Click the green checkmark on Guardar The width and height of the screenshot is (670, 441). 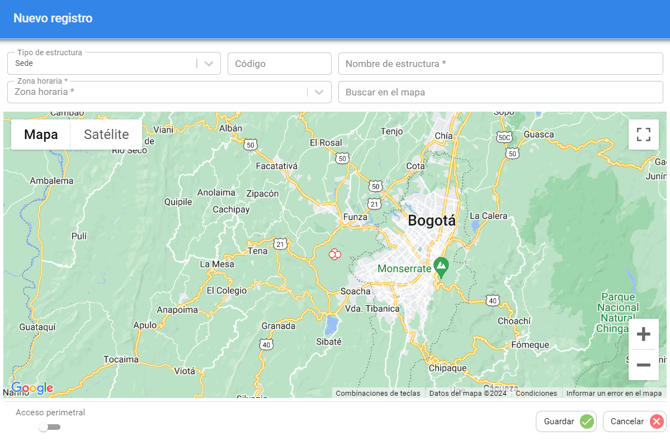[587, 422]
